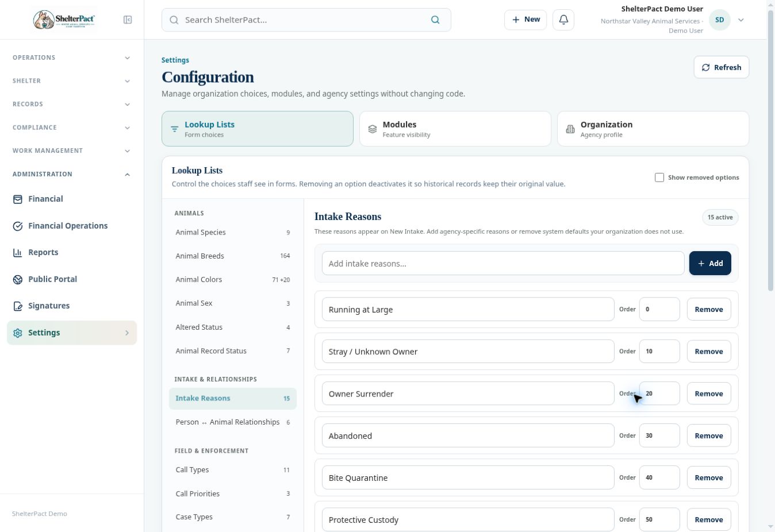Collapse the sidebar panel icon
775x532 pixels.
128,20
